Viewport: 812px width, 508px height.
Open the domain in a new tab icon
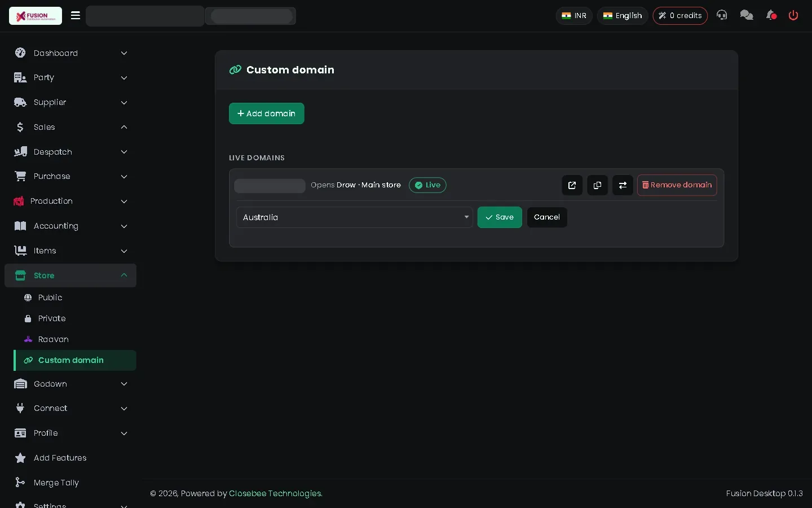[572, 185]
